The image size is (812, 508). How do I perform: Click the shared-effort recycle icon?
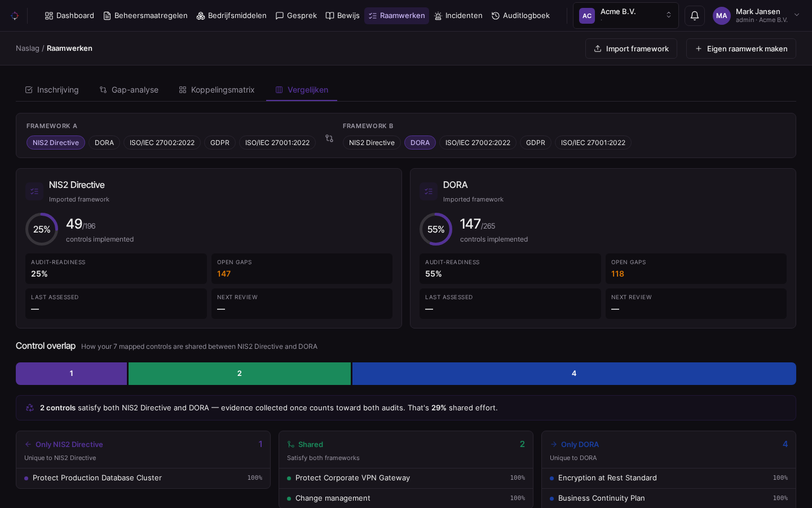click(30, 408)
